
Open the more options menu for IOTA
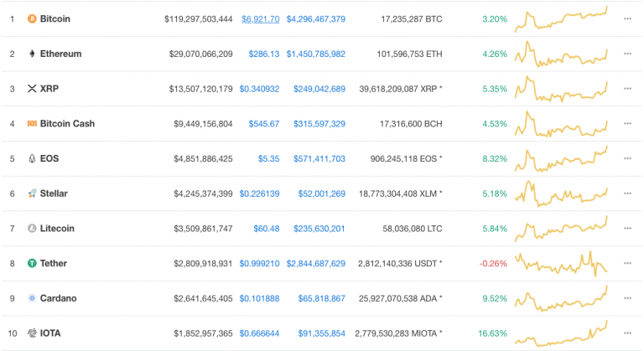click(627, 333)
